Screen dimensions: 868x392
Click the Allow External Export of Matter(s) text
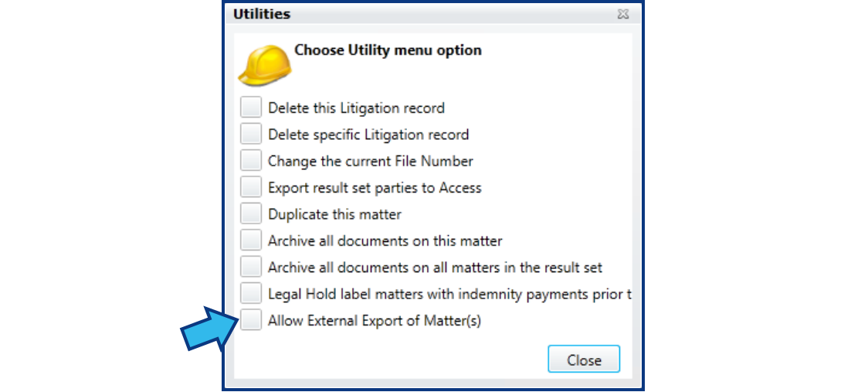coord(375,320)
